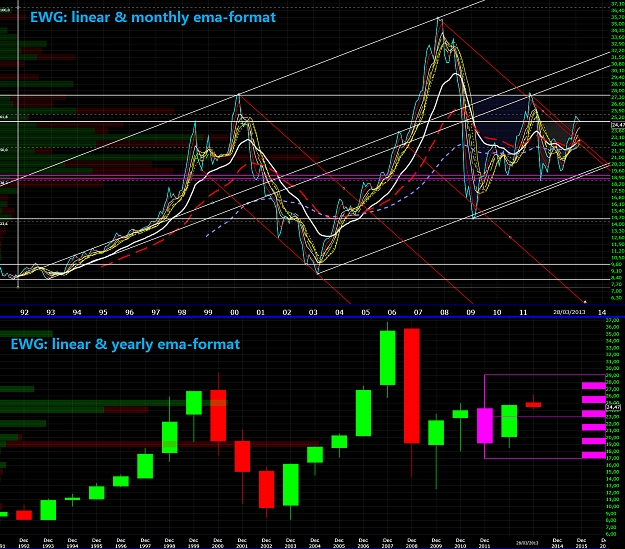Click the green 2005 yearly candle
Viewport: 625px width, 549px height.
[x=339, y=441]
